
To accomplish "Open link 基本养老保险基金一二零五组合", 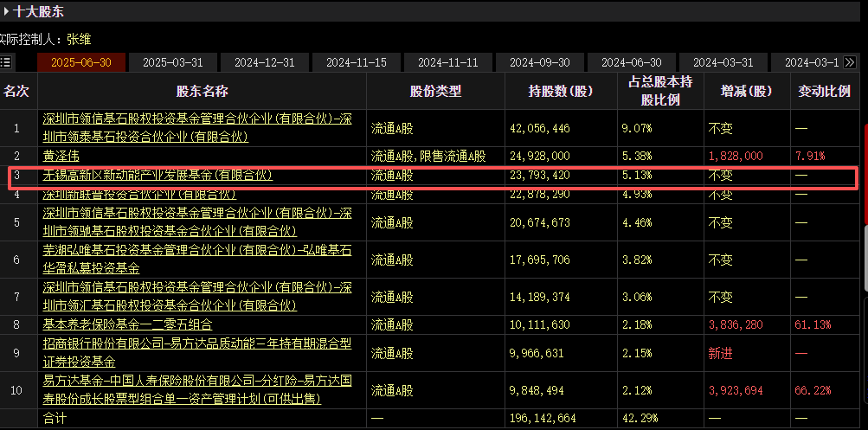I will [x=127, y=324].
